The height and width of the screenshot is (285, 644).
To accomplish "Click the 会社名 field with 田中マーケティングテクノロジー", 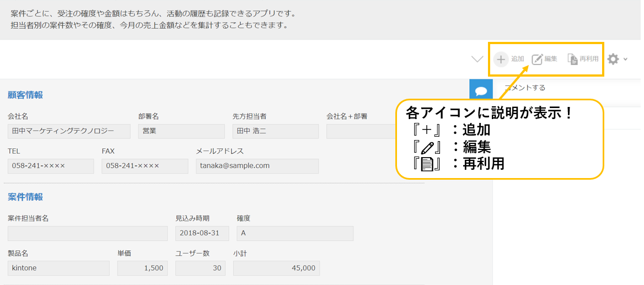I will point(69,131).
